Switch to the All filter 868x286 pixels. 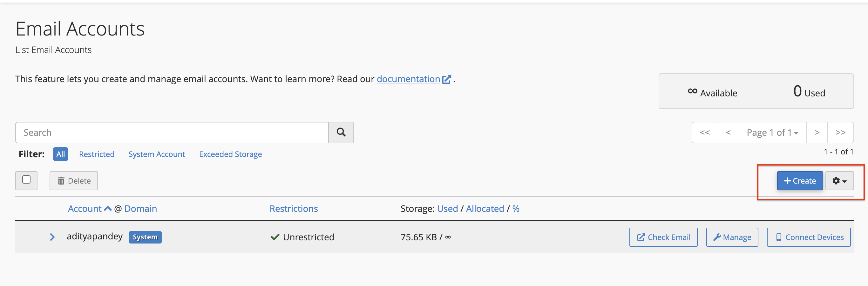click(60, 154)
